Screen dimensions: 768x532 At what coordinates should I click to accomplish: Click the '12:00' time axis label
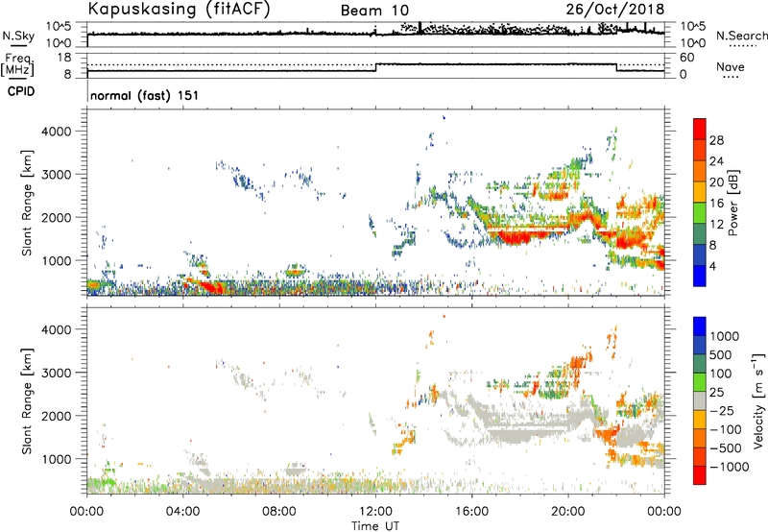[375, 512]
